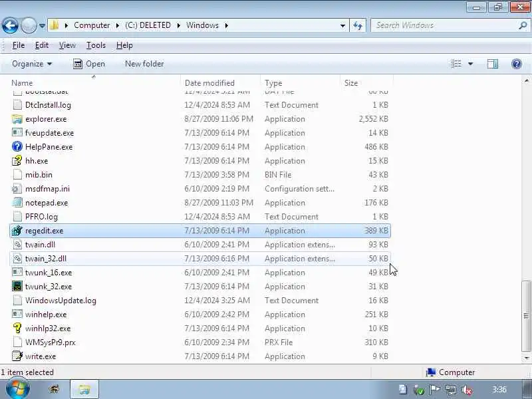Select the explorer.exe icon

point(17,119)
